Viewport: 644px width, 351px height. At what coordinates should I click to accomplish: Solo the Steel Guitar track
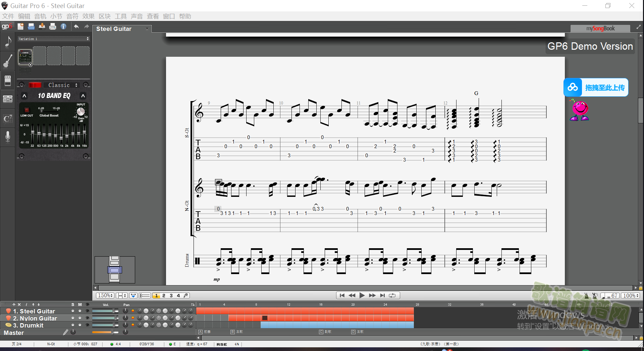point(73,311)
